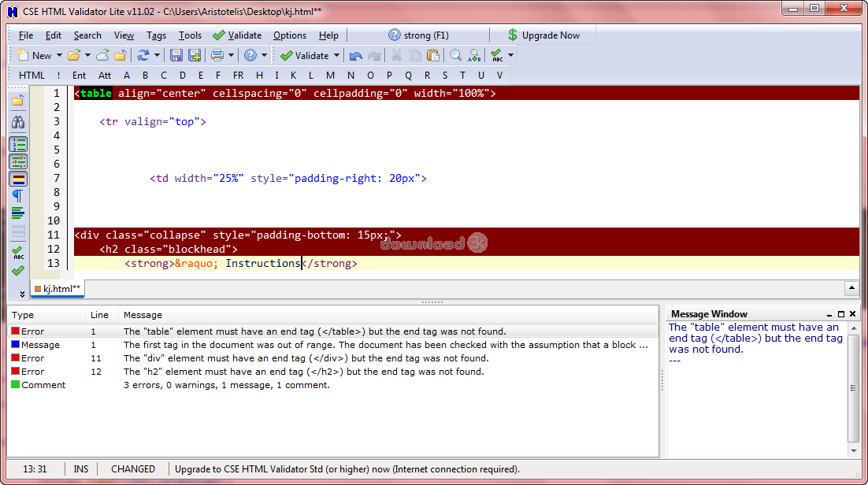Expand the help dropdown arrow in toolbar
This screenshot has width=868, height=485.
(x=264, y=55)
